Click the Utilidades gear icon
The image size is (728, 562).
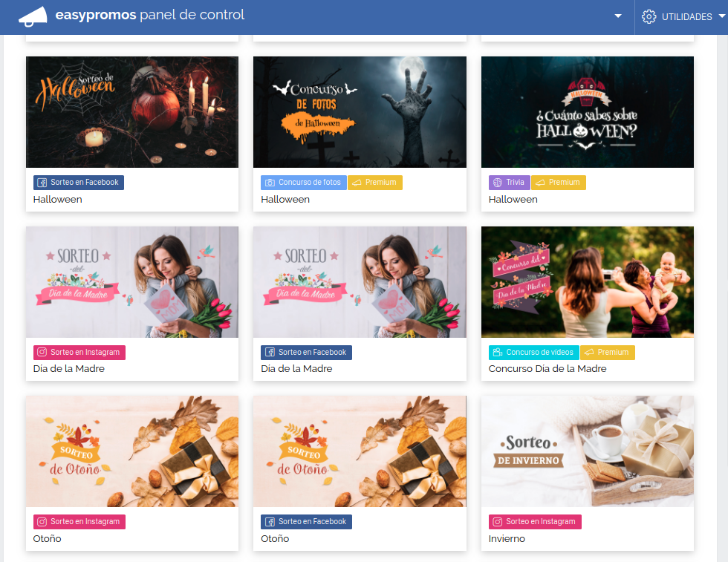[649, 16]
